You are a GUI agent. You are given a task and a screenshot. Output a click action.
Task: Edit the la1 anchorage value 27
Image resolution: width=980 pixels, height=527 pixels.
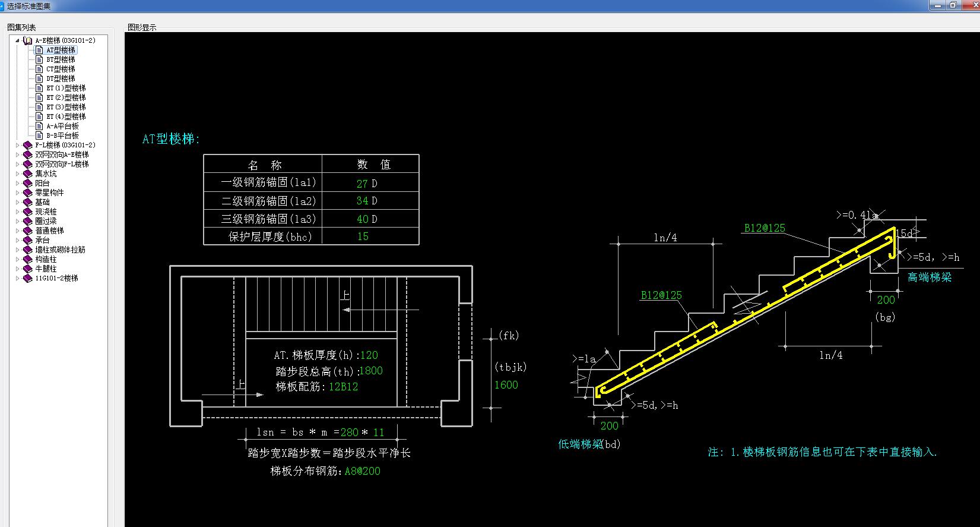pyautogui.click(x=362, y=184)
